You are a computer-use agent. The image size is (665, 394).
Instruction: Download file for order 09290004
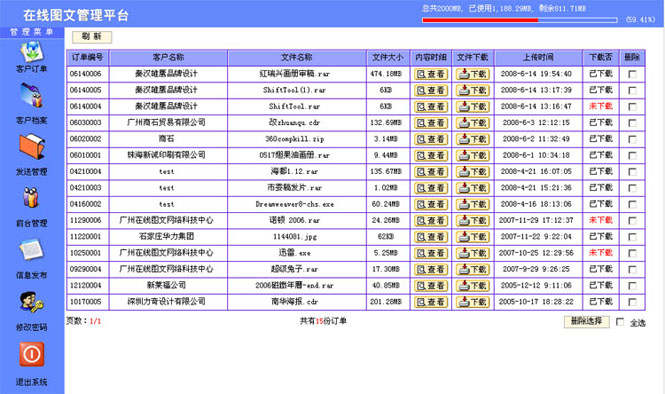coord(473,269)
